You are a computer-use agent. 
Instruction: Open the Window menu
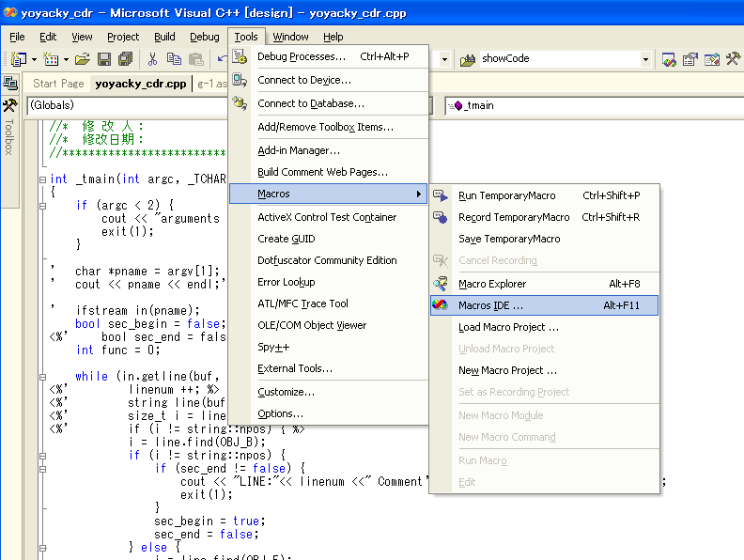290,37
